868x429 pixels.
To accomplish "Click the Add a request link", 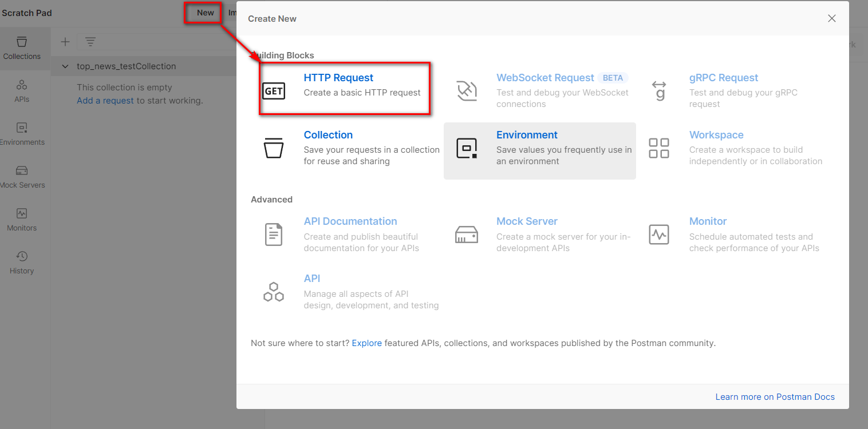I will 105,101.
